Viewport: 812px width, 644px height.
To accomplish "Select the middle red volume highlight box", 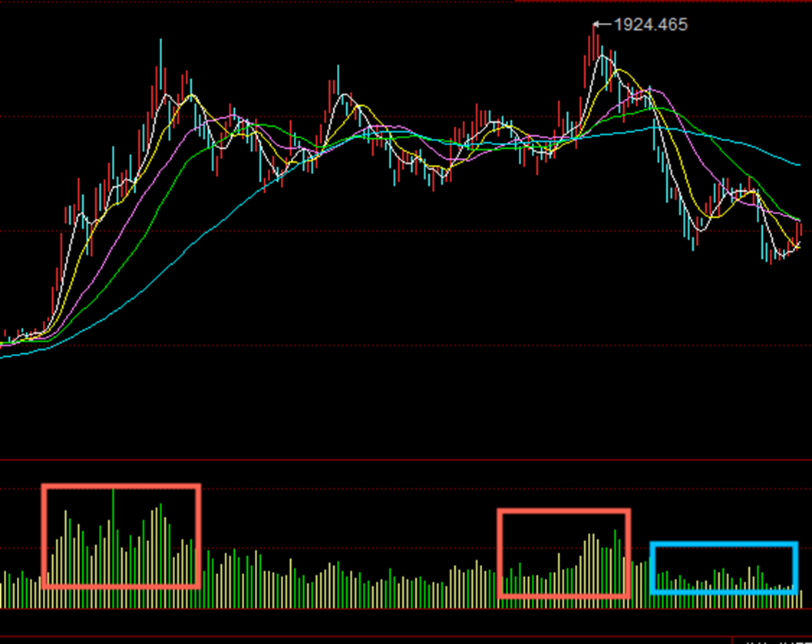I will tap(563, 510).
